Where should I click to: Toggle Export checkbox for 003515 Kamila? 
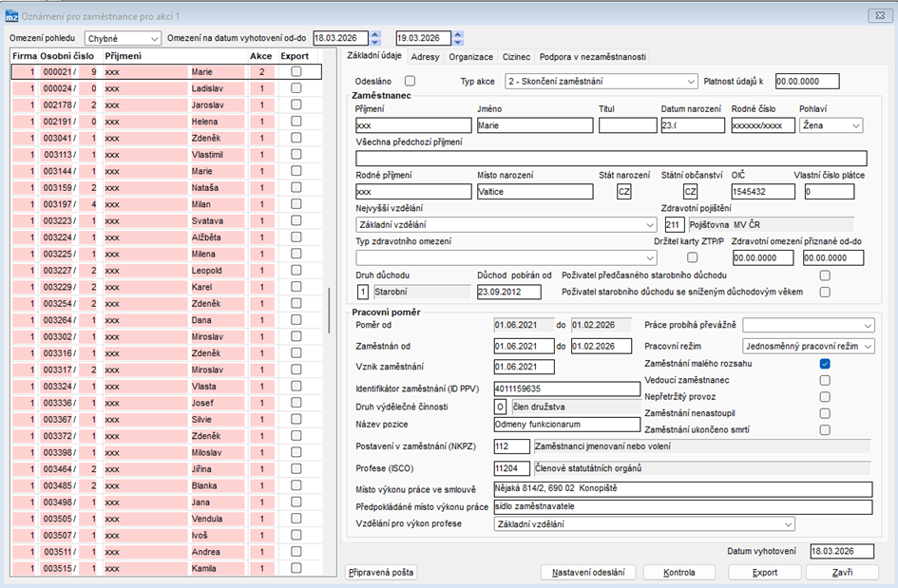(x=296, y=568)
